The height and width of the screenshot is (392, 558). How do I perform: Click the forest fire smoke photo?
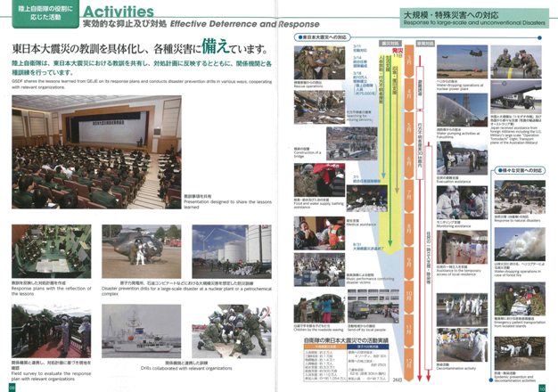point(520,244)
